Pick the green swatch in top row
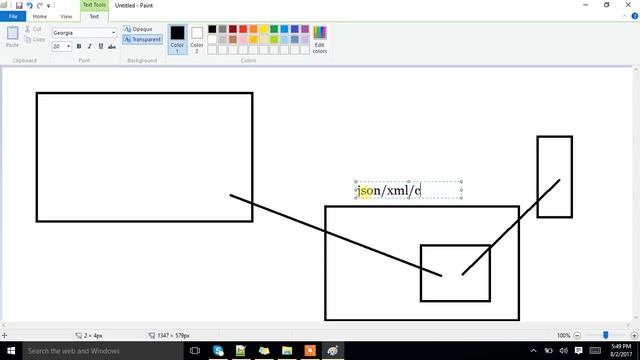 pos(274,29)
